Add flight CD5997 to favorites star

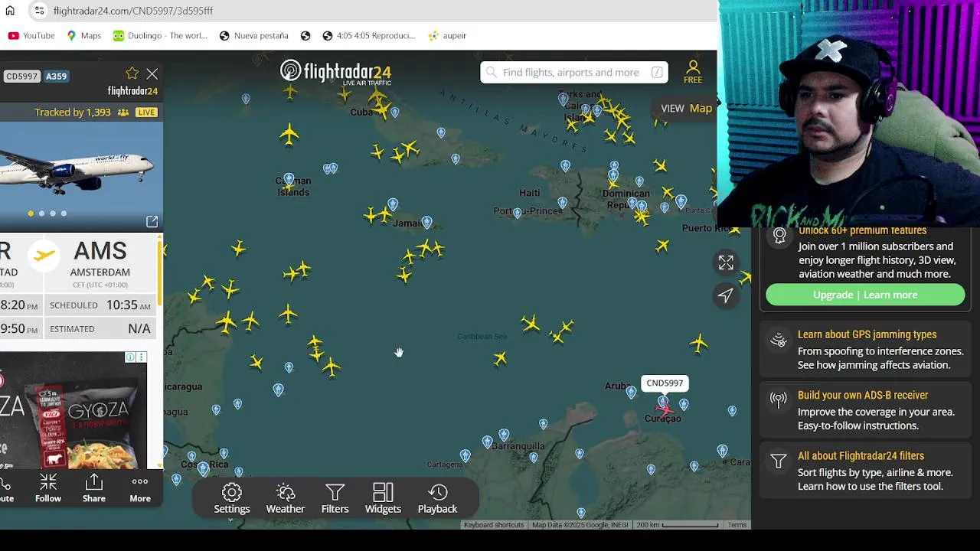132,73
